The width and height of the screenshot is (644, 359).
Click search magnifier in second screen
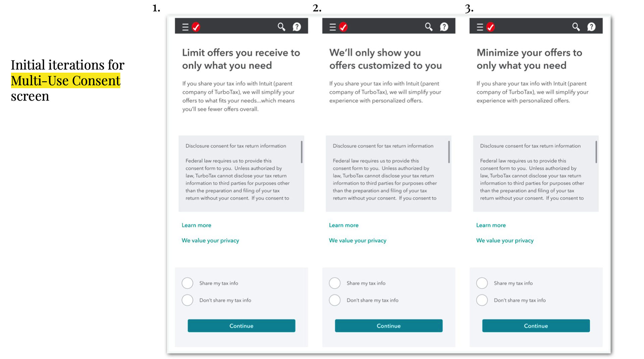(429, 27)
